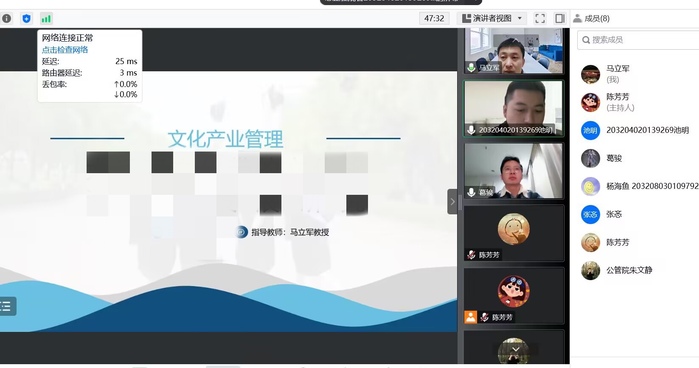Select 葛骏's video thumbnail
699x368 pixels.
(514, 171)
